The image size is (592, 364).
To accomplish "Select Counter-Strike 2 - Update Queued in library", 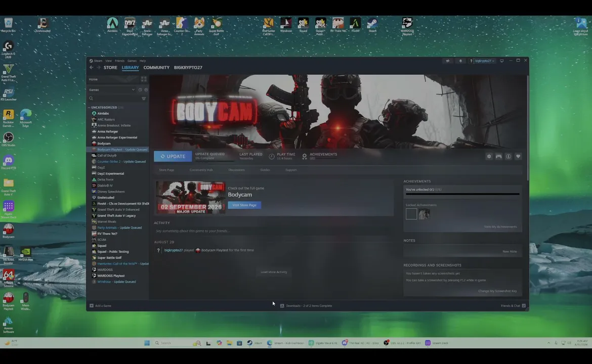I will (121, 161).
